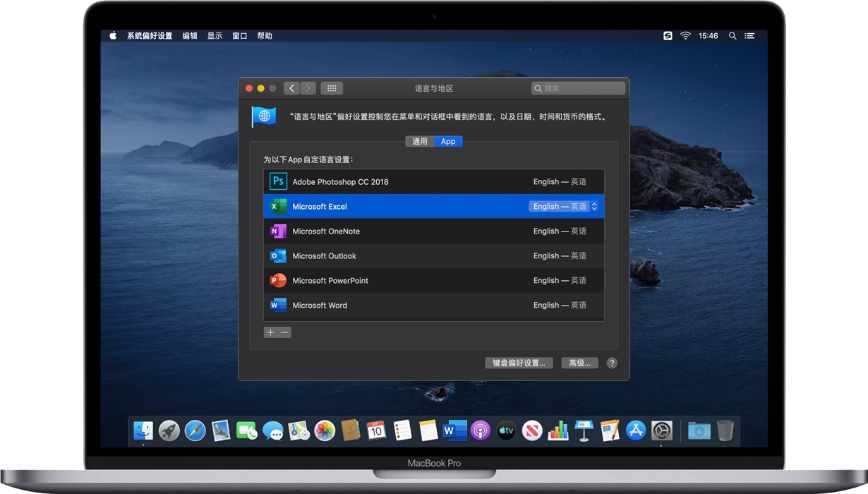This screenshot has width=868, height=494.
Task: Click the 键盘偏好设置 button
Action: [519, 362]
